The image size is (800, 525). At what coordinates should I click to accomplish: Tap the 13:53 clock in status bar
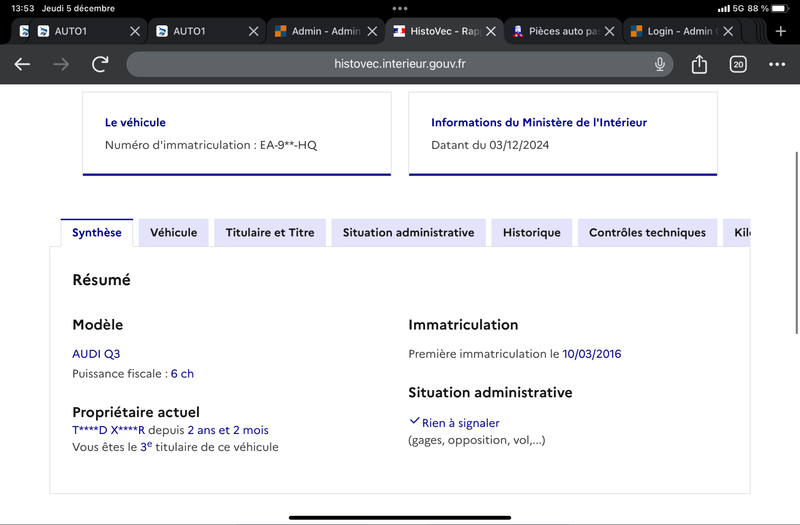23,9
